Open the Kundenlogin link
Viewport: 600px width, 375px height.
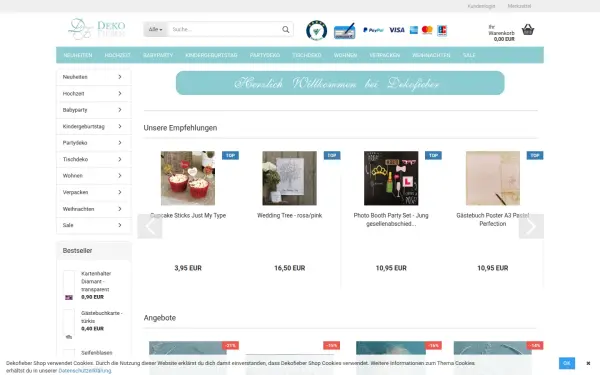pyautogui.click(x=481, y=6)
